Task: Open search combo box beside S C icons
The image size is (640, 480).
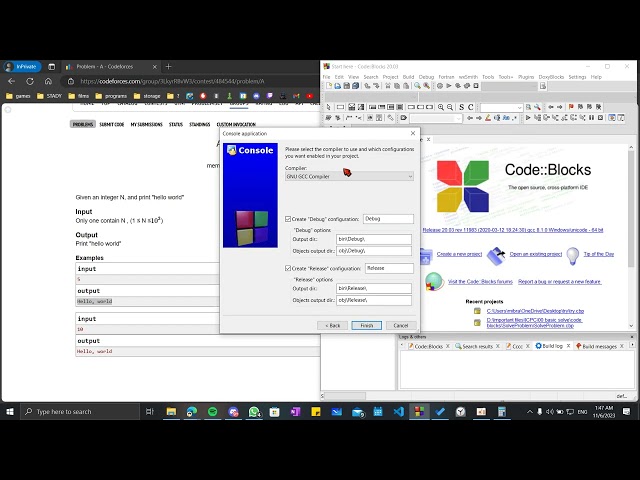Action: coord(501,107)
